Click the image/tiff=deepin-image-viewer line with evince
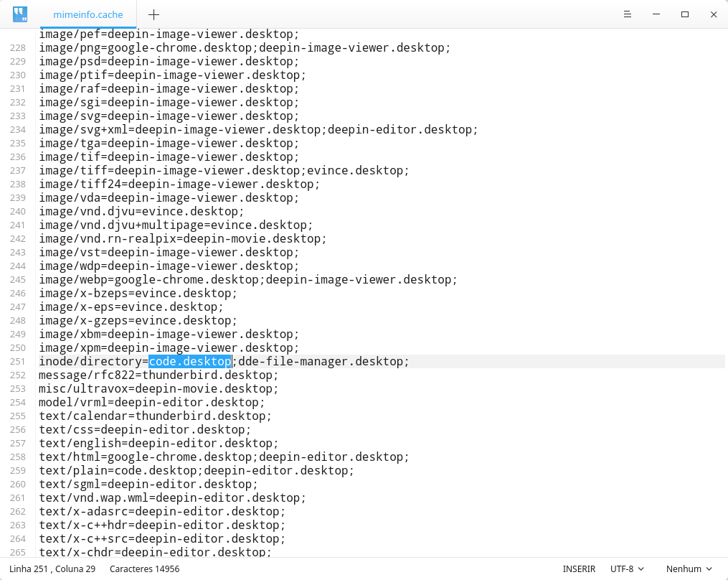This screenshot has height=580, width=728. tap(224, 171)
